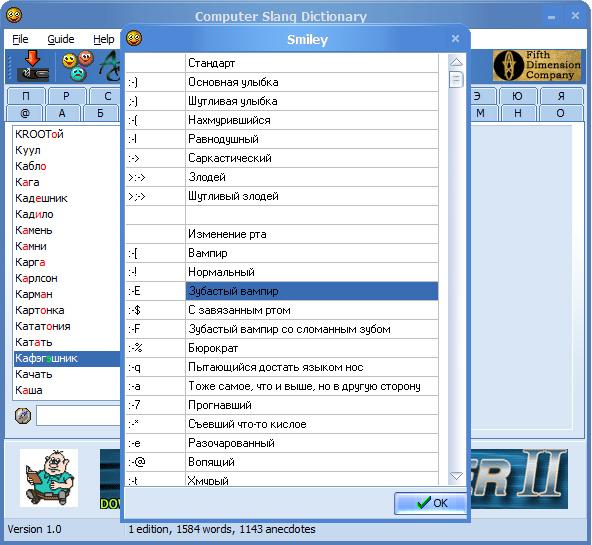Select the Разочарованный row
The width and height of the screenshot is (592, 545).
[282, 443]
